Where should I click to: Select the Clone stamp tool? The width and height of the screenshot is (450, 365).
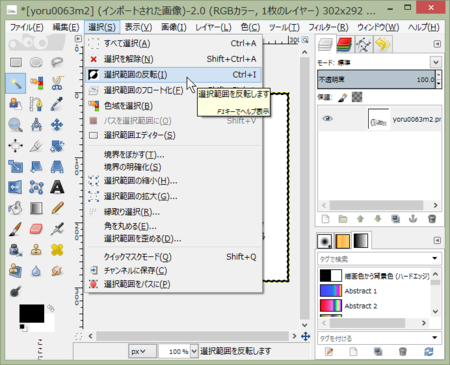pyautogui.click(x=36, y=250)
